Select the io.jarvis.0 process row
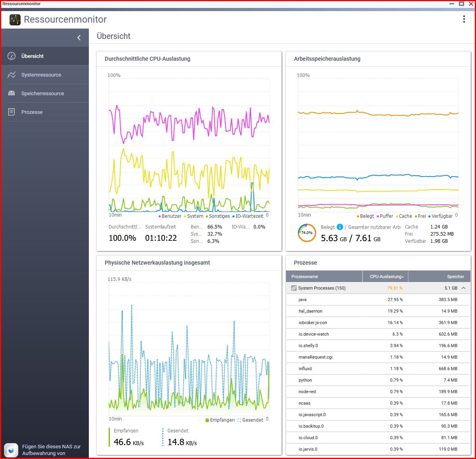The image size is (476, 459). [x=378, y=449]
